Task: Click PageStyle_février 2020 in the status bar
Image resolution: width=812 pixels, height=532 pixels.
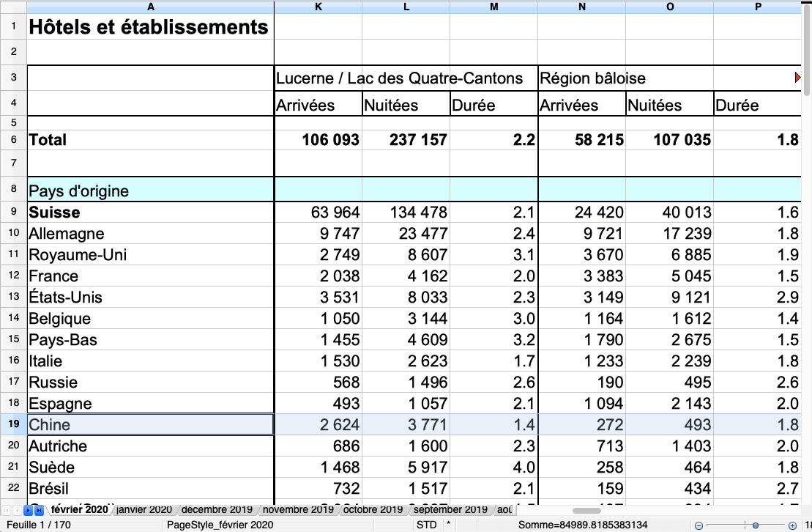Action: pos(220,525)
